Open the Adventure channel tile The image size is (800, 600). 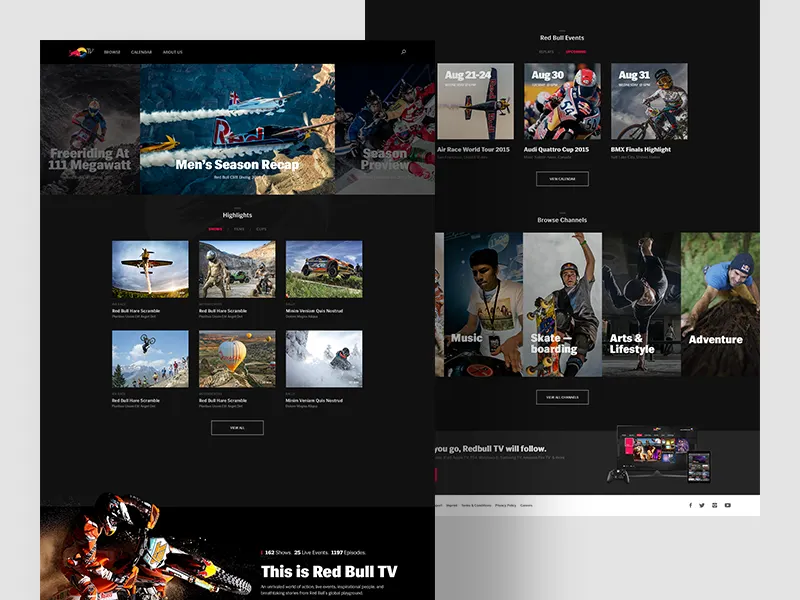click(720, 305)
